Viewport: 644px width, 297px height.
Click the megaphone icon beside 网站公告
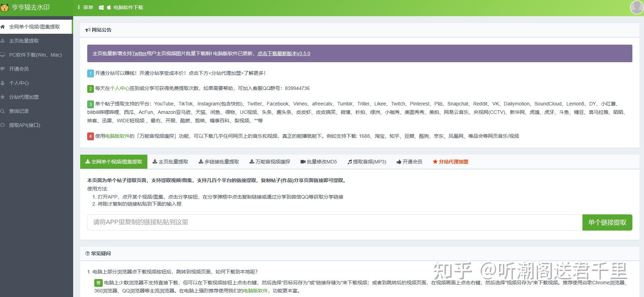pyautogui.click(x=88, y=30)
